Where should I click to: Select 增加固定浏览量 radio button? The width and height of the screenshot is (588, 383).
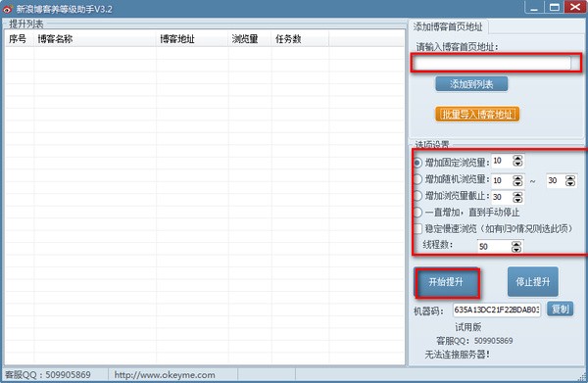(417, 163)
